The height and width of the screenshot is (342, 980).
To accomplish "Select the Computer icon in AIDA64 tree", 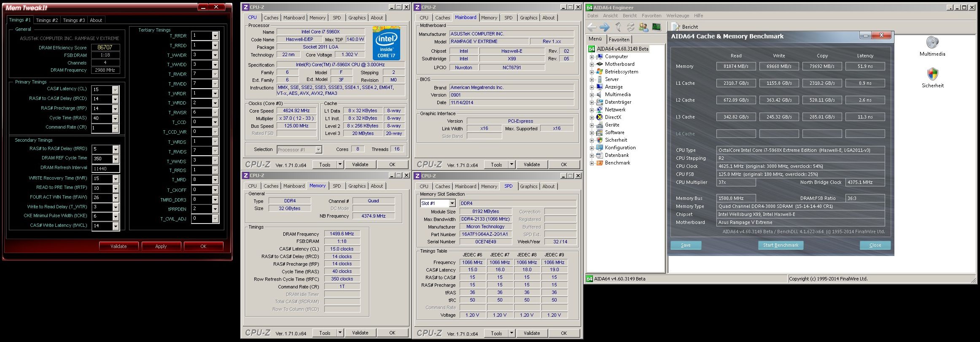I will (599, 57).
